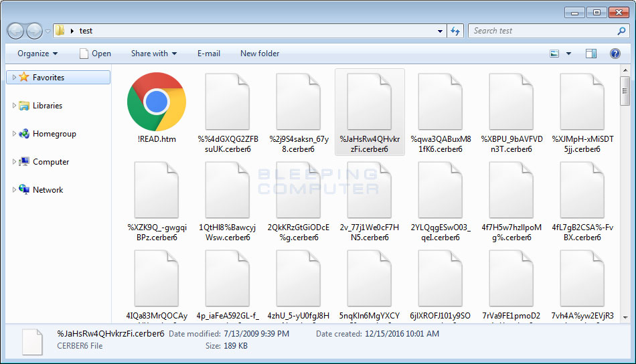Image resolution: width=636 pixels, height=364 pixels.
Task: Select the %XJMpH-xMiSDT5jj.cerber6 file icon
Action: pos(582,102)
